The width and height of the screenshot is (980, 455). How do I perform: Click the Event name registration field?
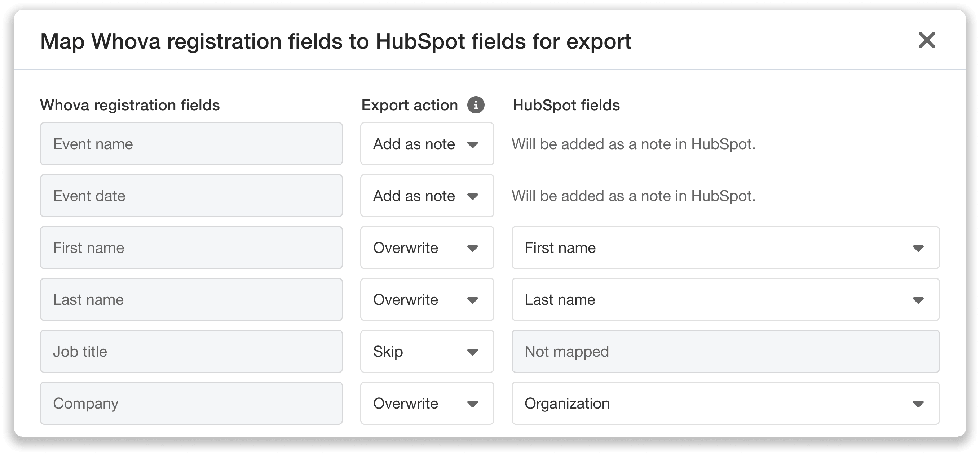(191, 144)
